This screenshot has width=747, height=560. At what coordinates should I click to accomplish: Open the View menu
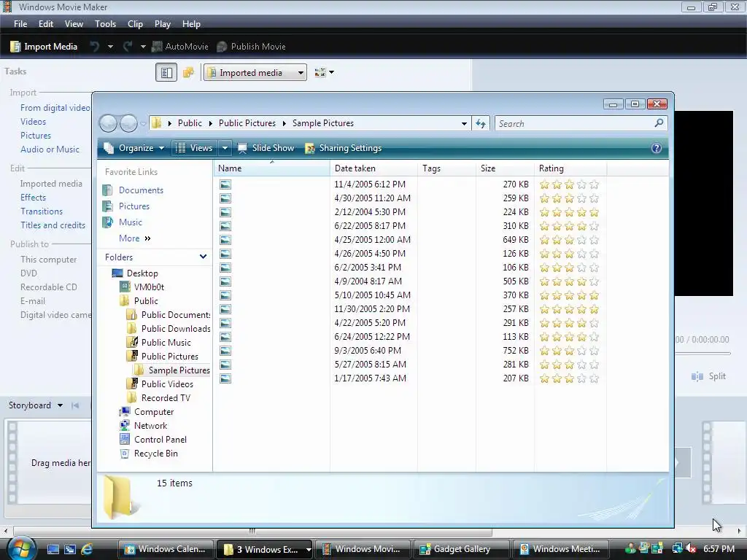coord(74,24)
